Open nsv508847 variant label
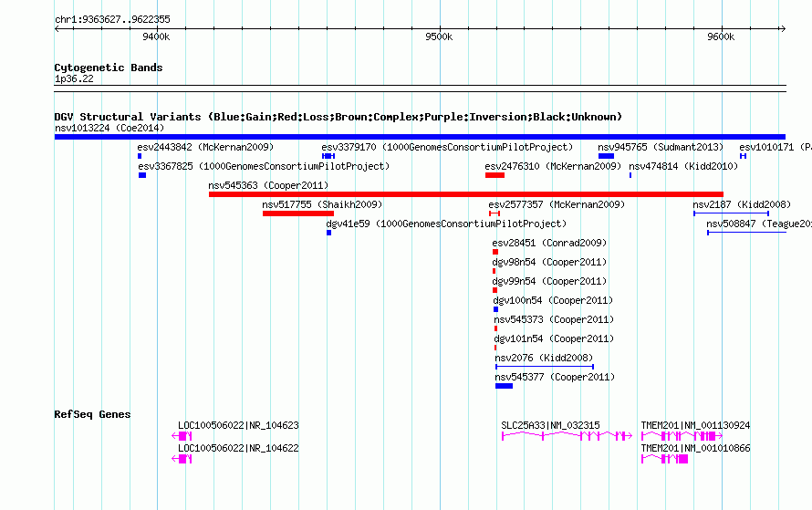Viewport: 812px width, 510px height. click(x=759, y=224)
